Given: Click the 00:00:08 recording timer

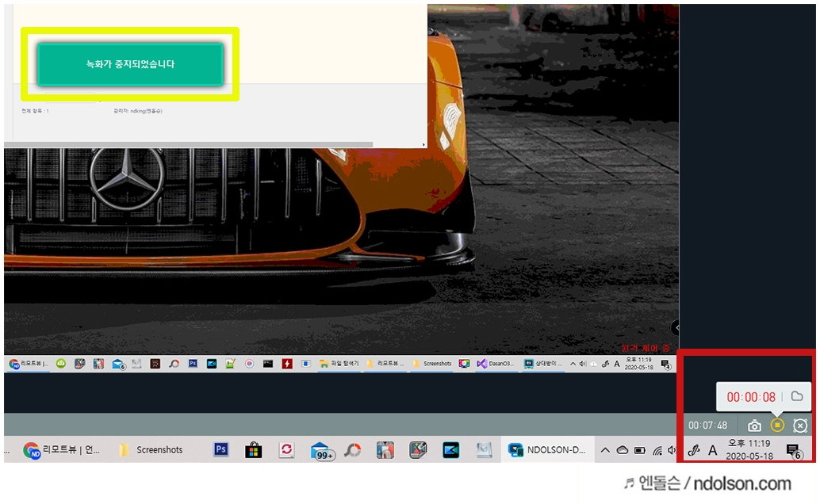Looking at the screenshot, I should click(x=751, y=397).
